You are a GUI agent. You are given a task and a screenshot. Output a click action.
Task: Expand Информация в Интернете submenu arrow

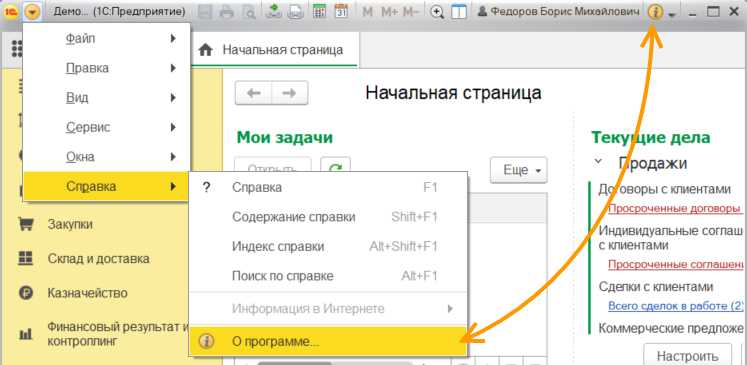click(450, 309)
